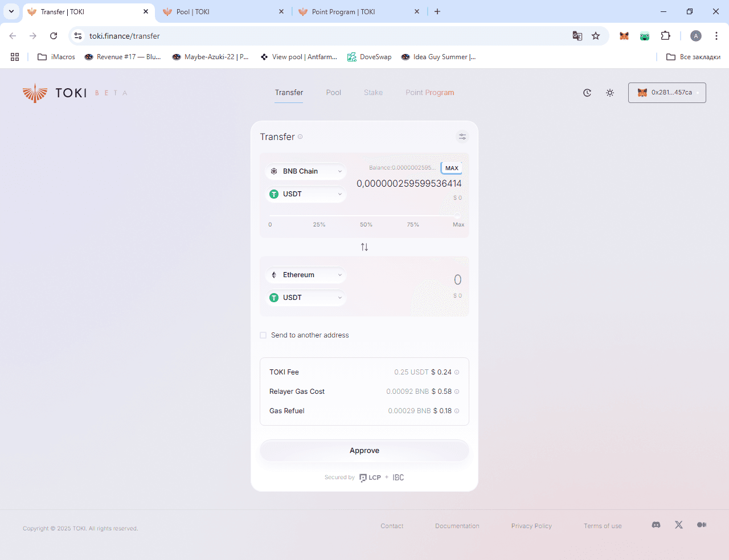Open Все закладки bookmarks folder
Viewport: 729px width, 560px height.
(x=693, y=57)
